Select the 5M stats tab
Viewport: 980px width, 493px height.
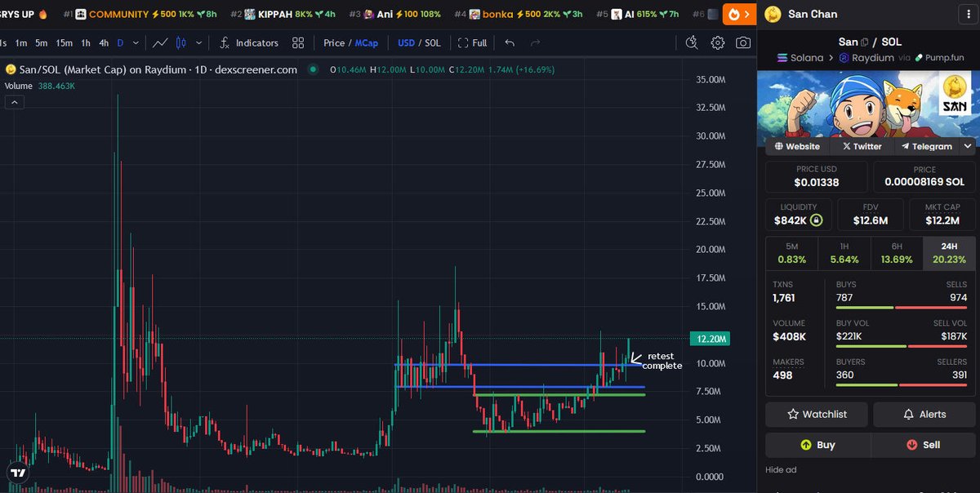coord(791,253)
